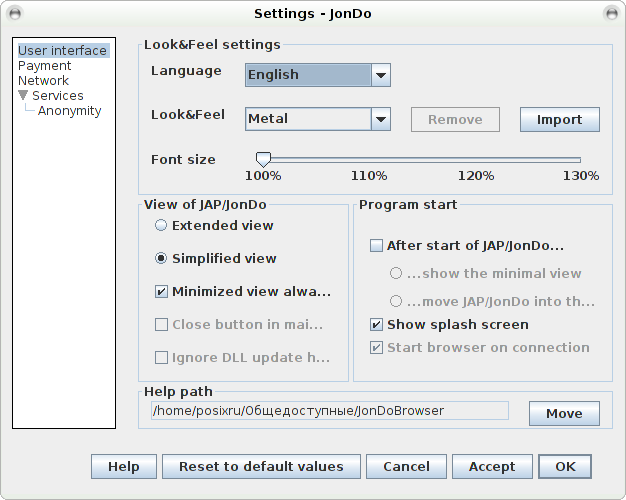
Task: Click the English language combo field
Action: coord(308,75)
